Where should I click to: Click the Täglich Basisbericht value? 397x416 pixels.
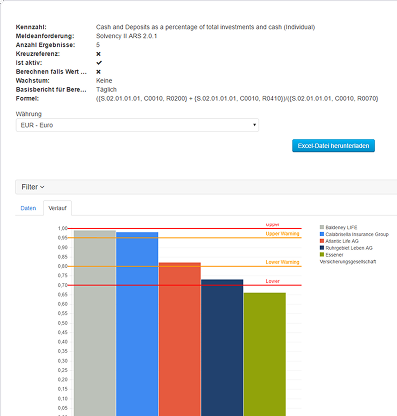click(x=106, y=89)
